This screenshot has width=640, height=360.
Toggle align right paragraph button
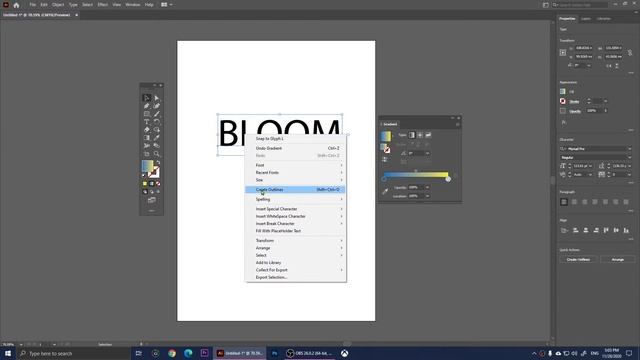pos(584,202)
